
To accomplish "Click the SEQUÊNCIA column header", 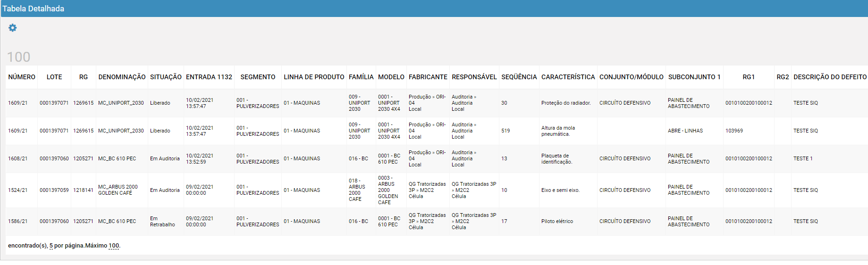I will point(519,77).
